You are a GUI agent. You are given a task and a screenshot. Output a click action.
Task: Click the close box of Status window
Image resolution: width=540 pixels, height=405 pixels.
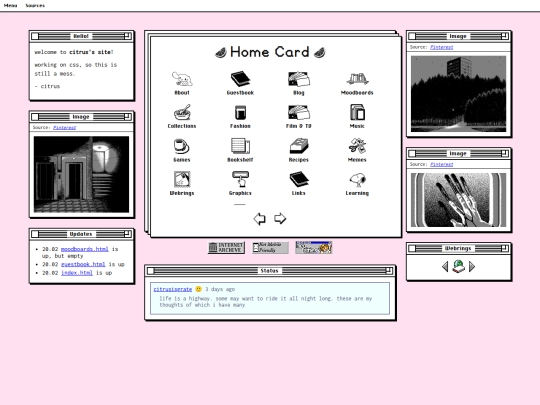(150, 271)
